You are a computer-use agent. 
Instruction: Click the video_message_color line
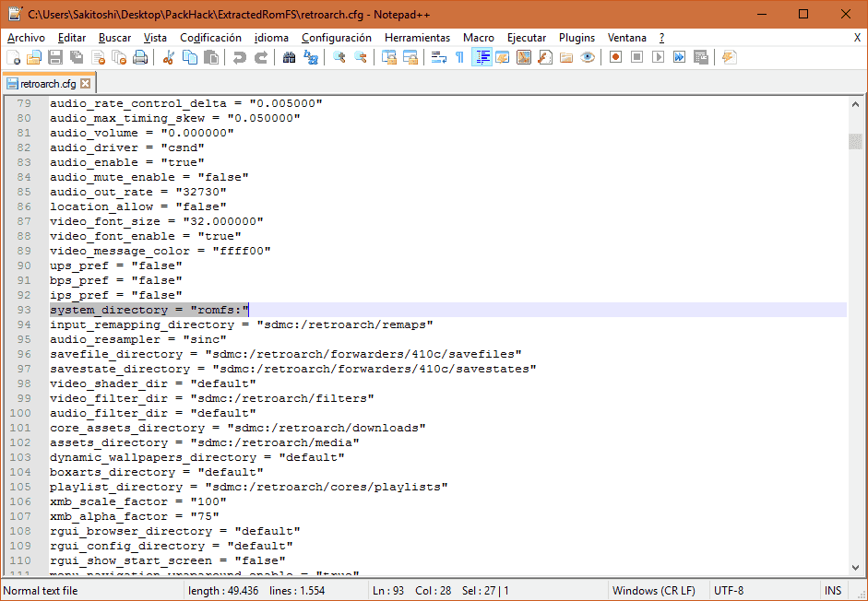160,251
